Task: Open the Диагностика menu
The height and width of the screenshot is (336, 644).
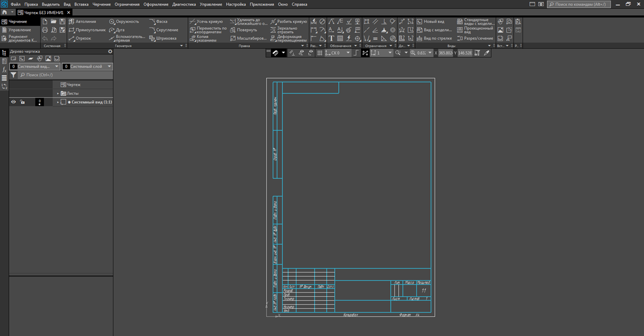Action: coord(184,4)
